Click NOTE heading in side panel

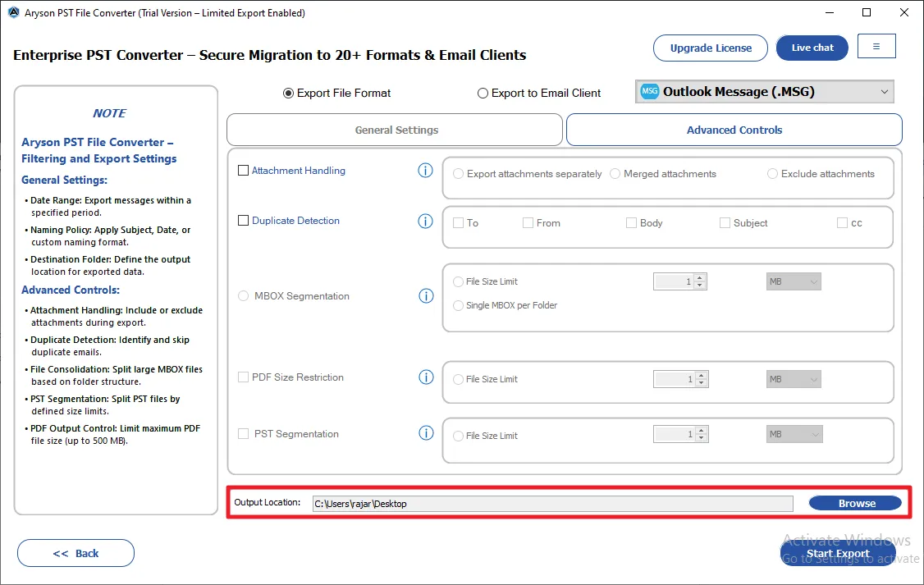(x=110, y=113)
